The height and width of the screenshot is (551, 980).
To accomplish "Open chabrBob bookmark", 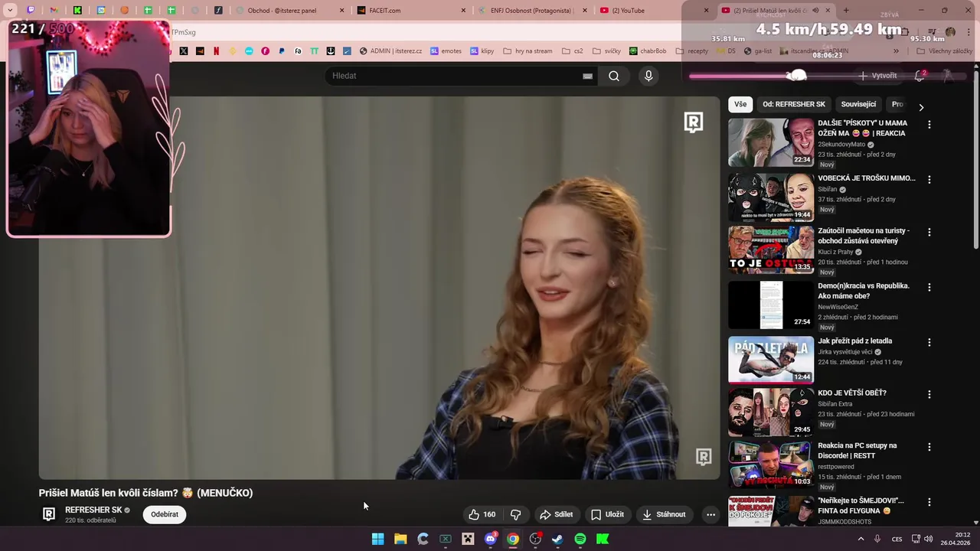I will [648, 51].
